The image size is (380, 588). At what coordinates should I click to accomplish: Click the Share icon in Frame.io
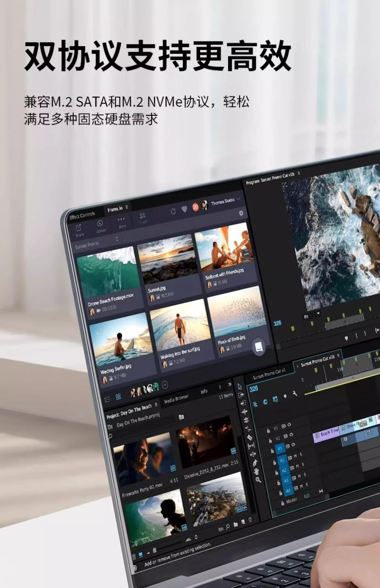78,228
